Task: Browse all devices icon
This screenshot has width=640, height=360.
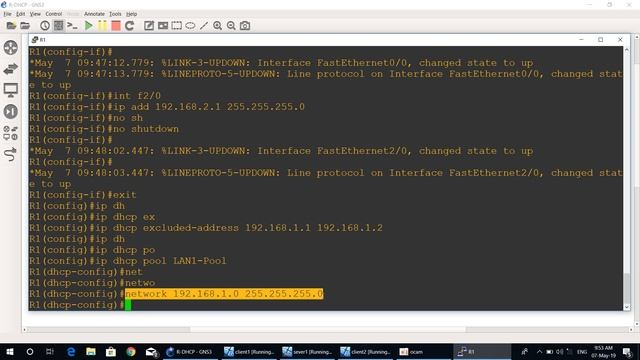Action: [11, 133]
